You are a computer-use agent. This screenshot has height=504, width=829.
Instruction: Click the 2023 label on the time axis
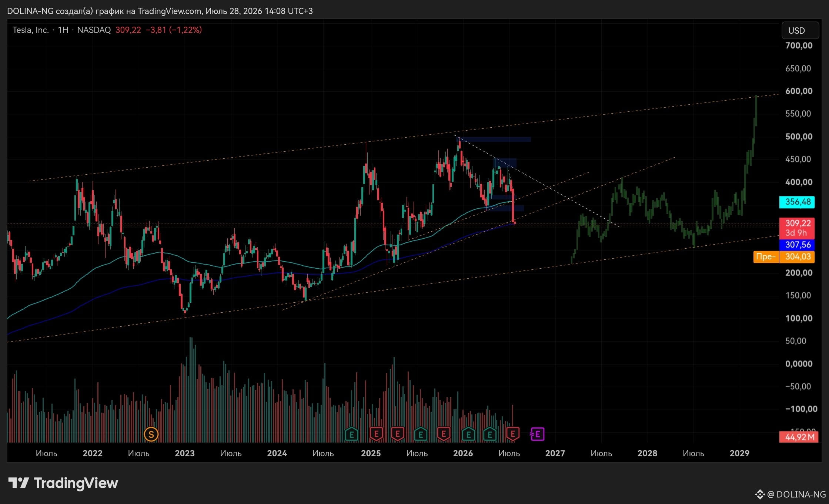point(184,453)
